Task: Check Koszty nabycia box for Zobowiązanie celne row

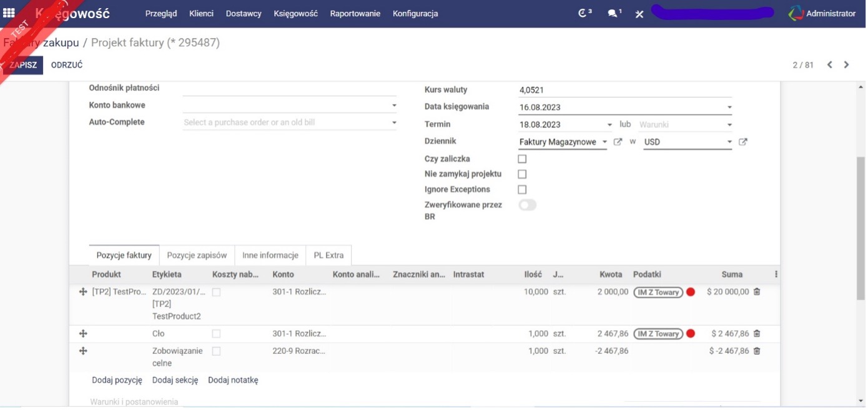Action: tap(216, 351)
